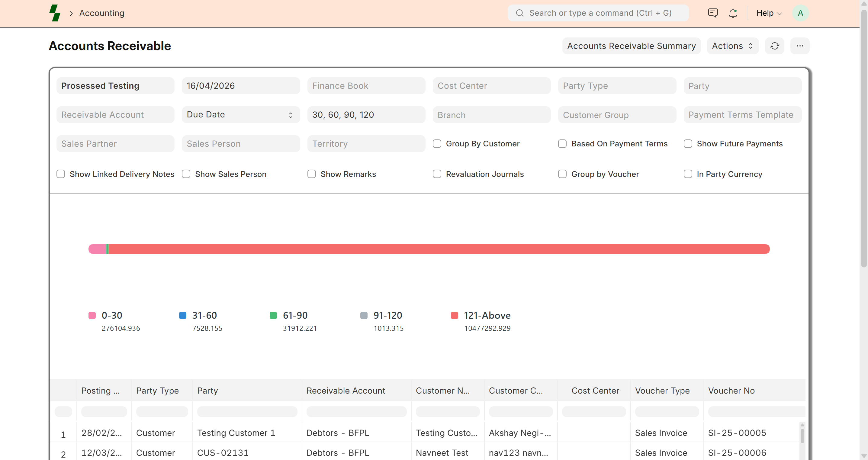Open Accounts Receivable Summary report
868x460 pixels.
coord(631,46)
